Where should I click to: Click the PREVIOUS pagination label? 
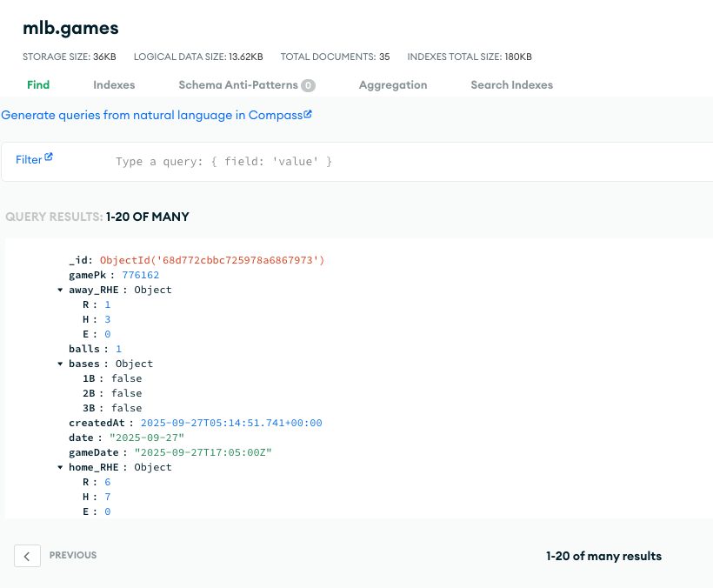pos(73,555)
